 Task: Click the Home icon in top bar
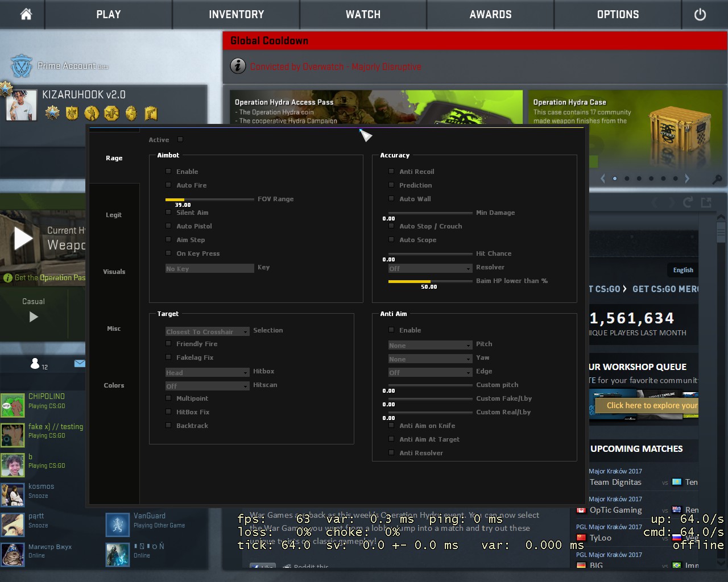(x=26, y=14)
